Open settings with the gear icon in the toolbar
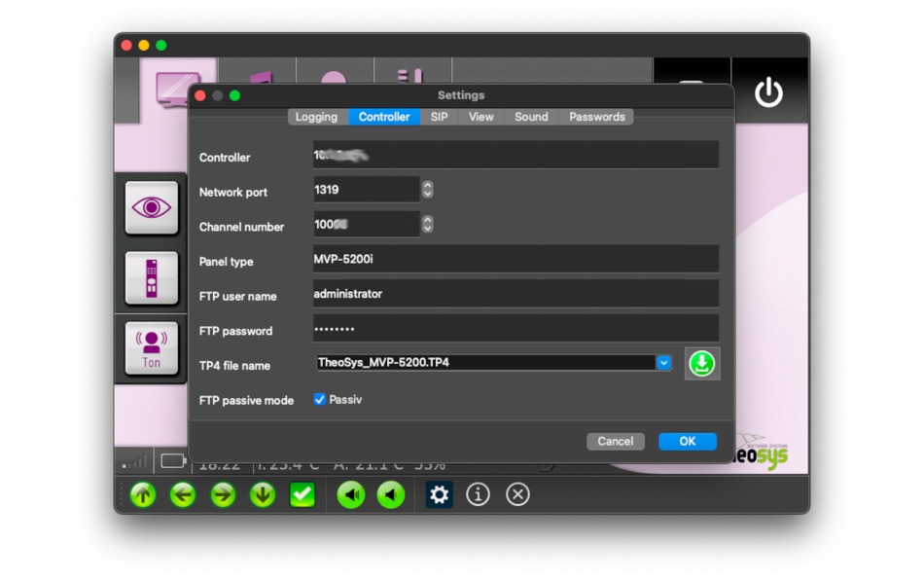 coord(439,494)
